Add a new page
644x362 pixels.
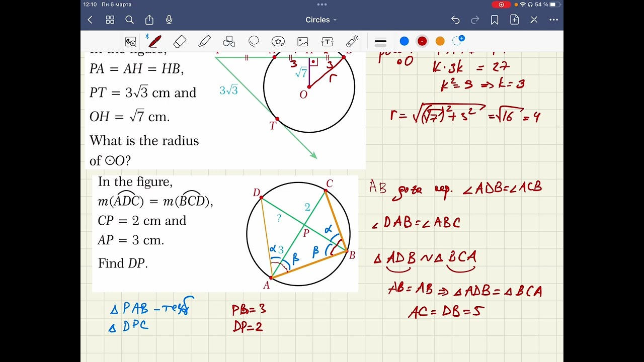point(514,20)
